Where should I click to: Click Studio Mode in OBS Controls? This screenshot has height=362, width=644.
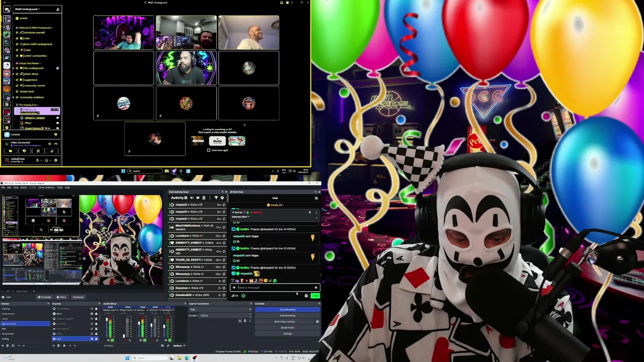287,327
